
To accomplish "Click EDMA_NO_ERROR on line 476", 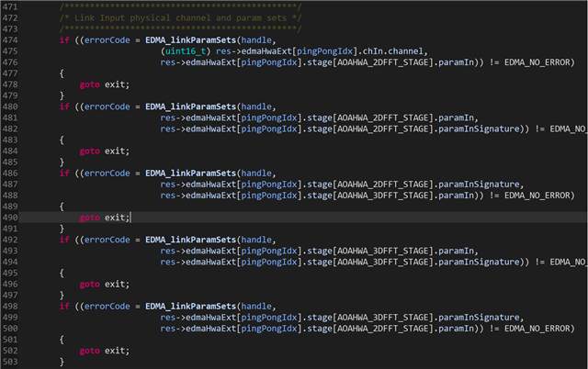I will point(537,62).
